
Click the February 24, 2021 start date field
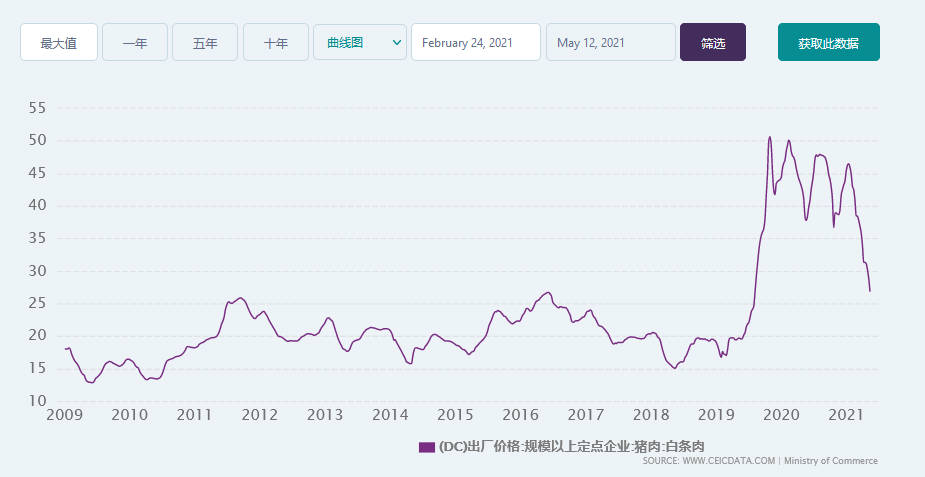coord(475,43)
